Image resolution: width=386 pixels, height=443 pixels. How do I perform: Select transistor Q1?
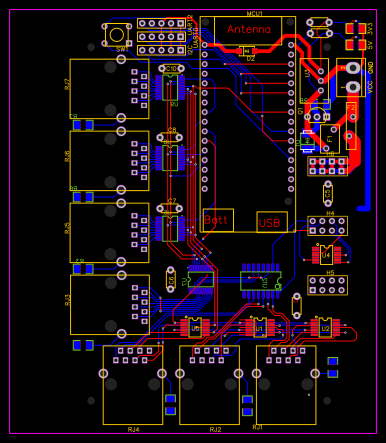pyautogui.click(x=317, y=114)
